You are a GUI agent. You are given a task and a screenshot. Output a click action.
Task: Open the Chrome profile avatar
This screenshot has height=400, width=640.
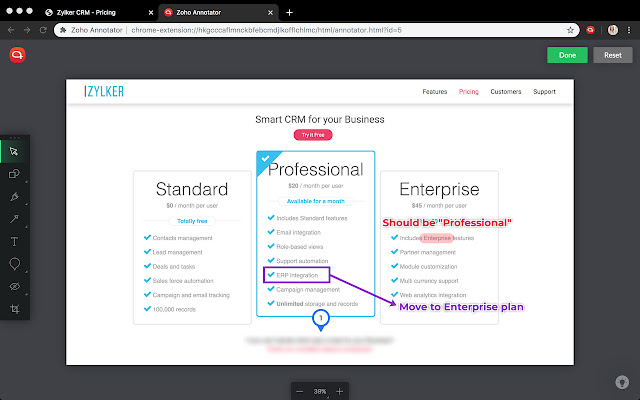tap(613, 30)
